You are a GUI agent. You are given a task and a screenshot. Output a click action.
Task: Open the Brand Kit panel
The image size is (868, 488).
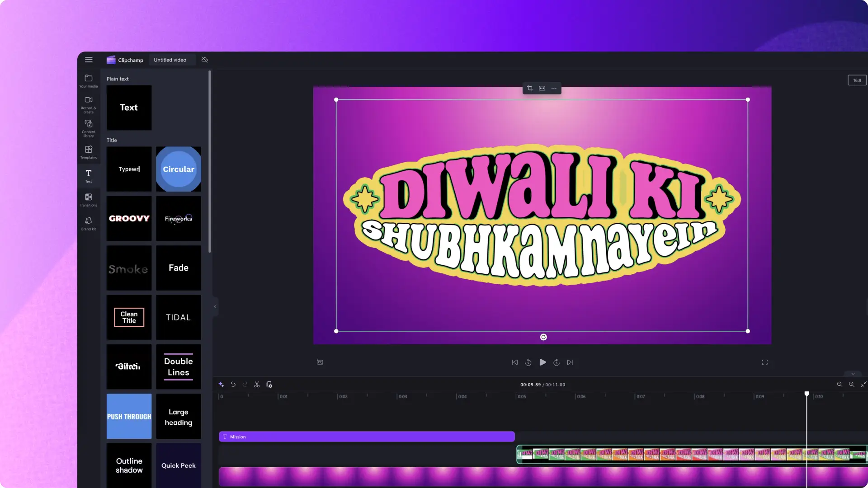(x=88, y=224)
